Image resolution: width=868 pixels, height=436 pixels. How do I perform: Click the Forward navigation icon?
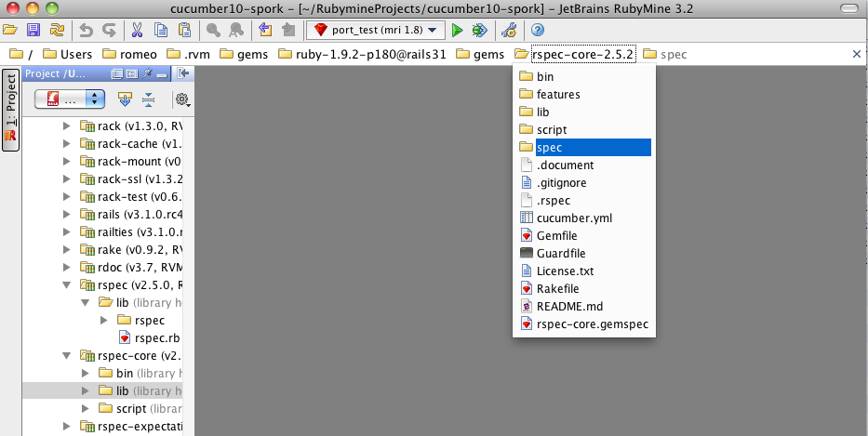(287, 30)
